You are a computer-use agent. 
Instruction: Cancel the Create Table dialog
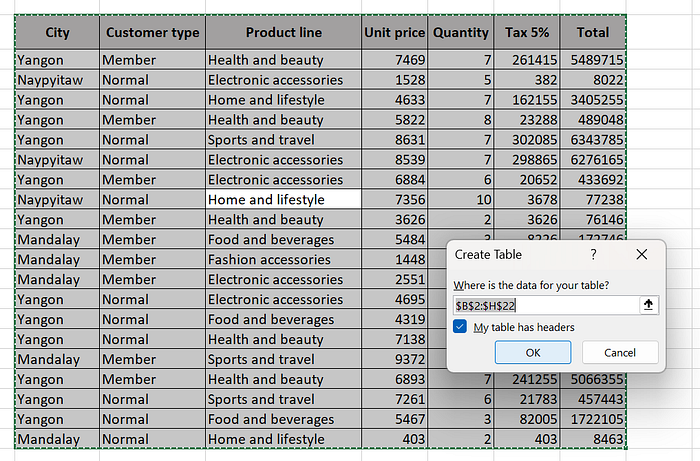(620, 353)
